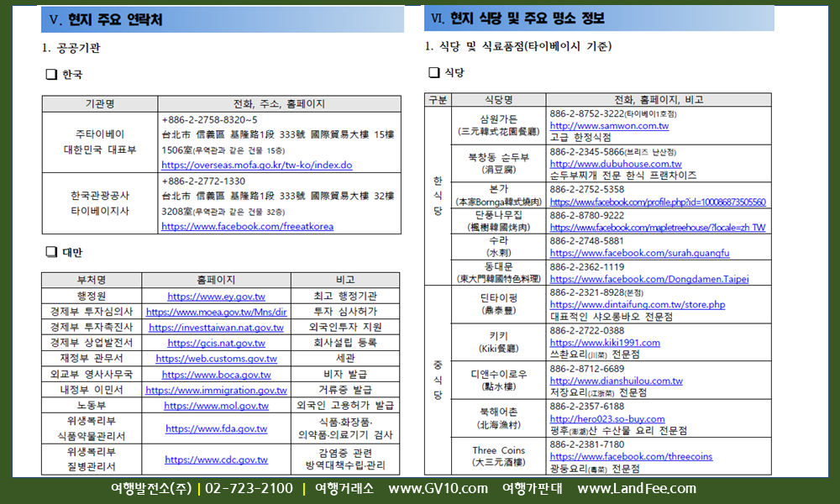The image size is (840, 504).
Task: Open the hero023.so-buy.com link
Action: pyautogui.click(x=607, y=419)
